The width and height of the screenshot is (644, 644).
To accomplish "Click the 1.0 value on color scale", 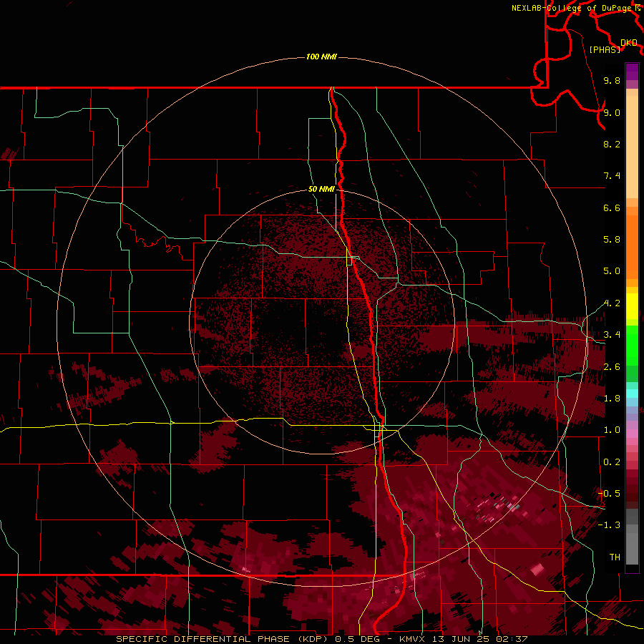I will coord(612,430).
